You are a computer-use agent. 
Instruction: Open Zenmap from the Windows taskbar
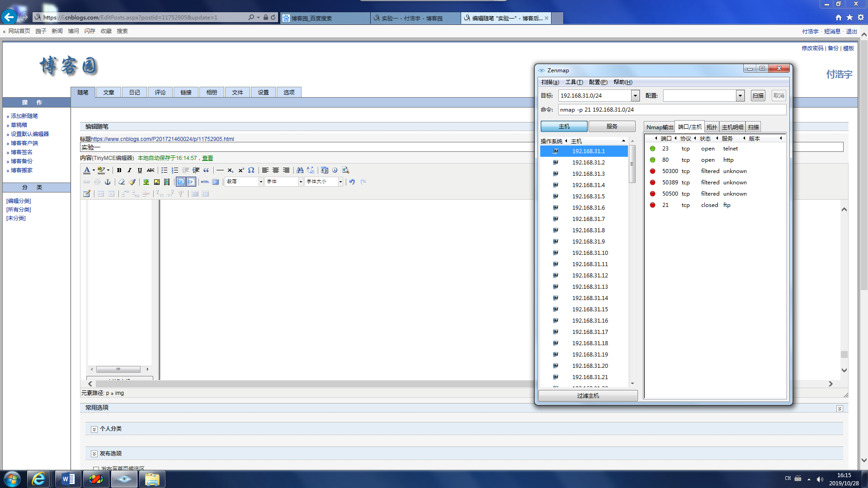pyautogui.click(x=124, y=479)
